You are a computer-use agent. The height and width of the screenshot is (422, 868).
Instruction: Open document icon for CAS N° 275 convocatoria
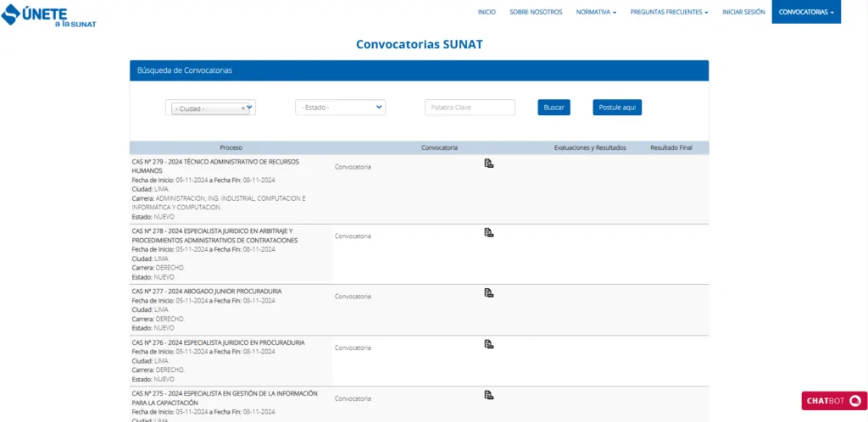[488, 395]
